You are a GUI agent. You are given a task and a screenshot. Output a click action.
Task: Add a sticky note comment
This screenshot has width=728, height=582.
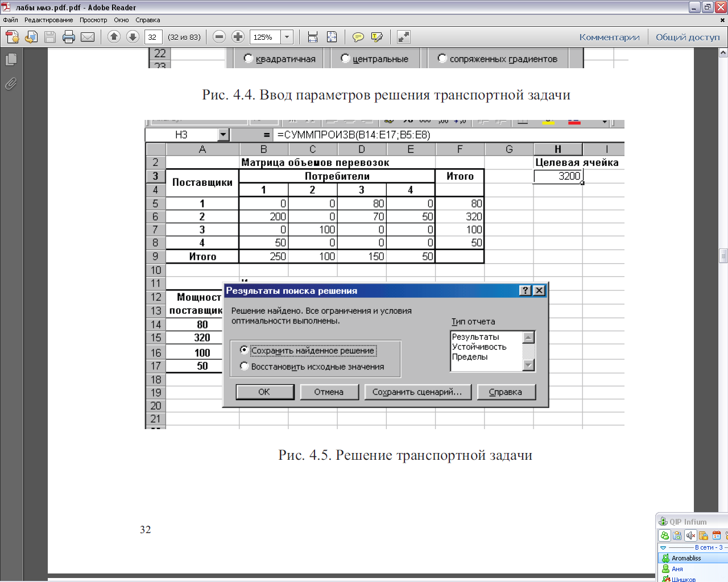tap(358, 37)
